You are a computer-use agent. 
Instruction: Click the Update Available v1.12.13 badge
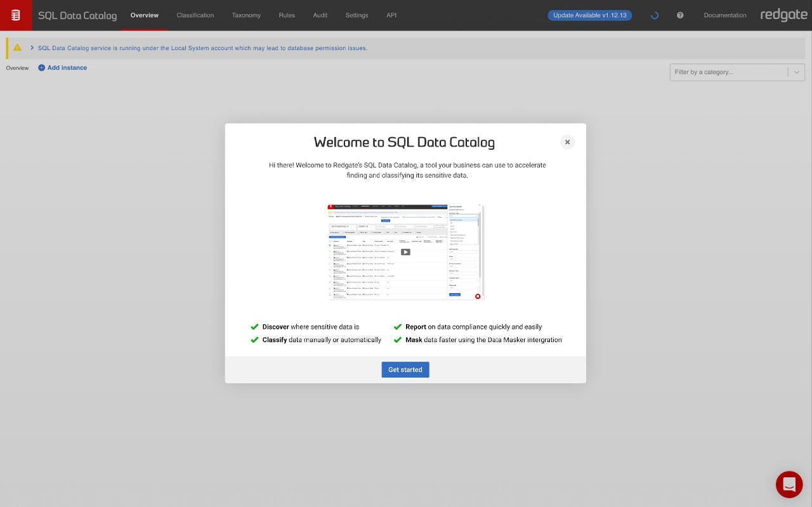[x=590, y=15]
